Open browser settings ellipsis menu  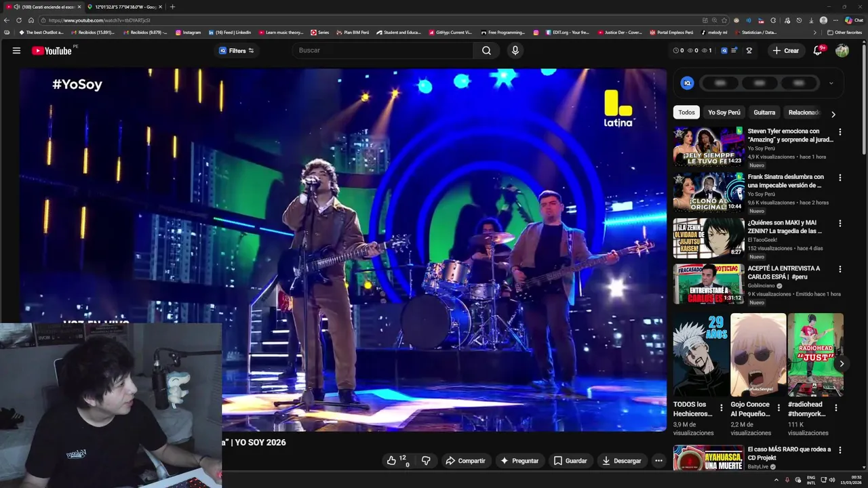(x=835, y=20)
